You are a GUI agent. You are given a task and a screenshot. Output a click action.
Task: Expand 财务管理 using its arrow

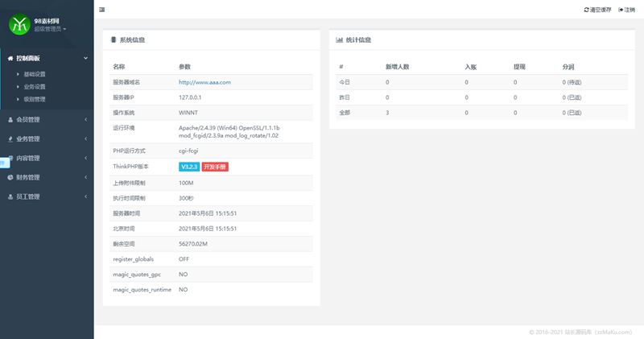pyautogui.click(x=86, y=177)
